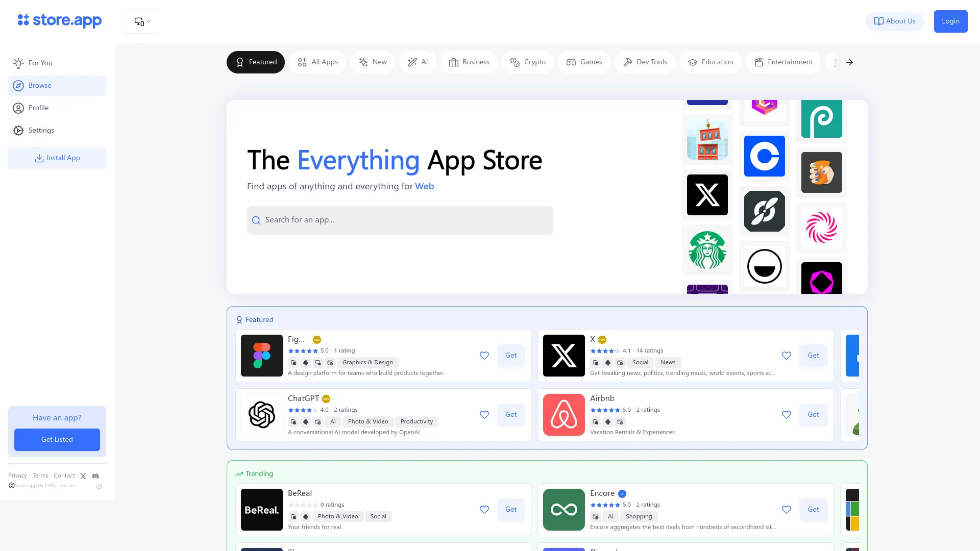Click the store.app logo

(60, 20)
